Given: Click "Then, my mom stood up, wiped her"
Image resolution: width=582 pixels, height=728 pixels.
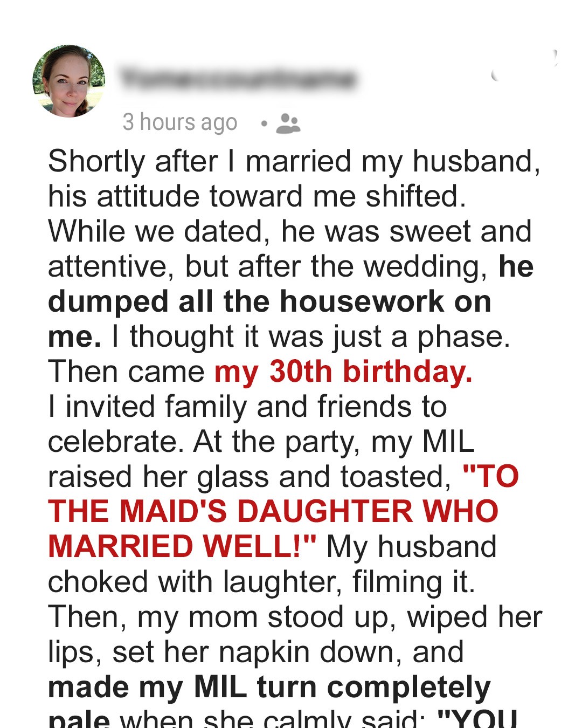Looking at the screenshot, I should (295, 617).
